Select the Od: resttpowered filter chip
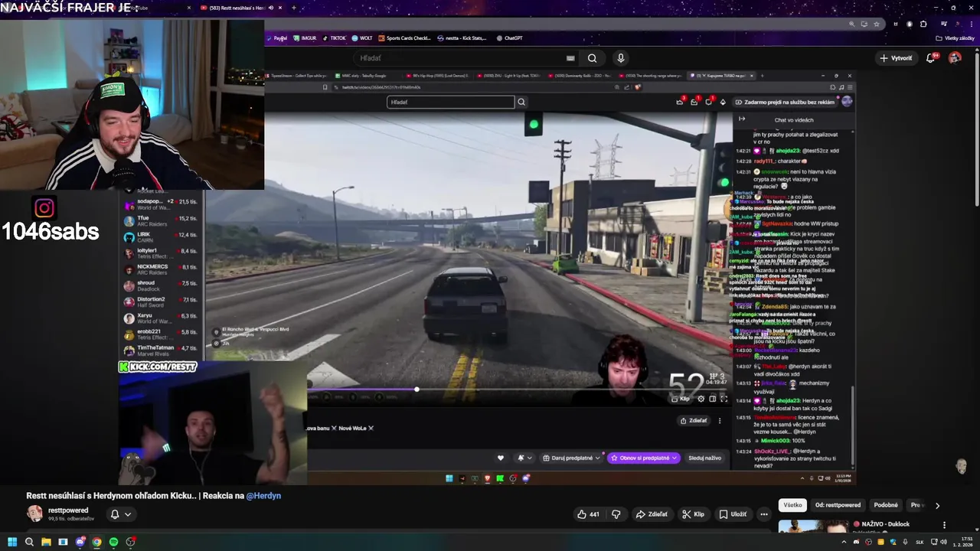 pos(838,505)
